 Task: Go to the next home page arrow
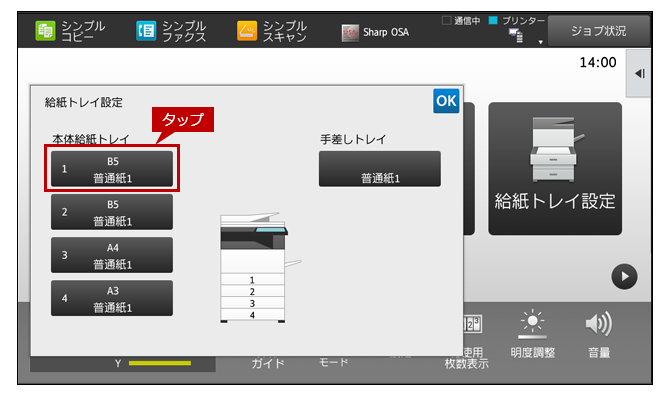(x=624, y=276)
